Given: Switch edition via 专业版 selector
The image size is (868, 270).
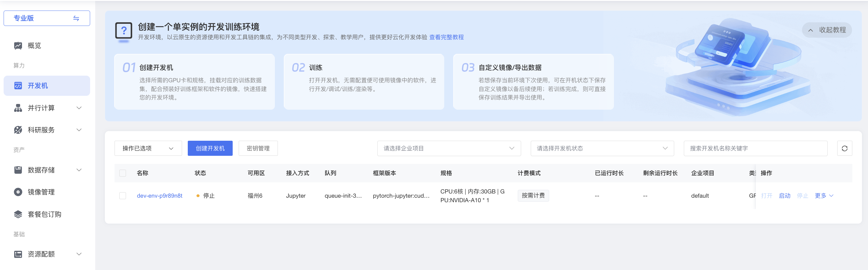Looking at the screenshot, I should coord(47,18).
